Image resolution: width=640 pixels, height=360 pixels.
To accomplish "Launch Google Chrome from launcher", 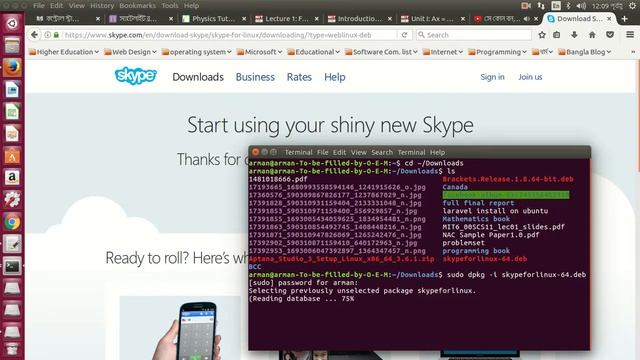I will pyautogui.click(x=12, y=222).
